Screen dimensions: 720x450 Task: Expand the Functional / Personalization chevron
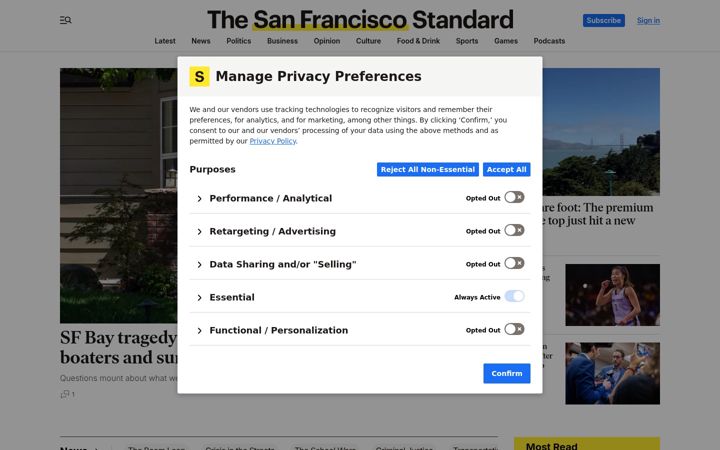pyautogui.click(x=199, y=331)
